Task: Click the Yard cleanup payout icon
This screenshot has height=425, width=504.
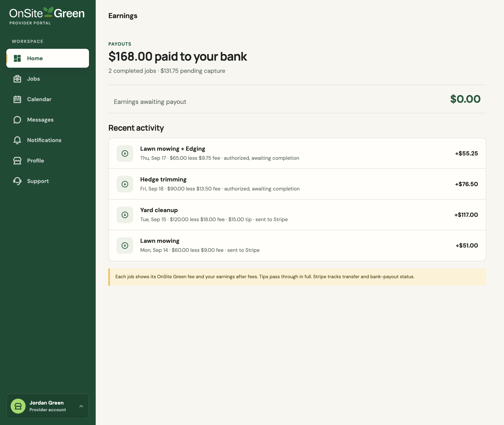Action: coord(125,215)
